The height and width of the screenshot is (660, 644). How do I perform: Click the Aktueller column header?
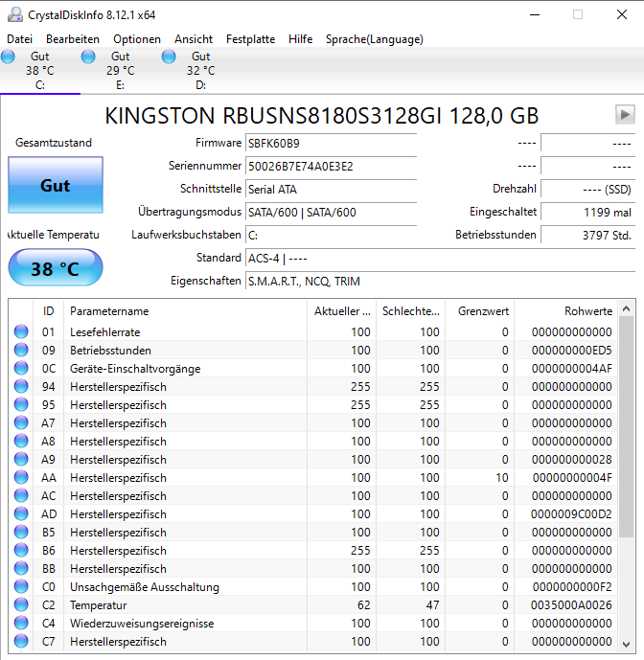coord(342,311)
